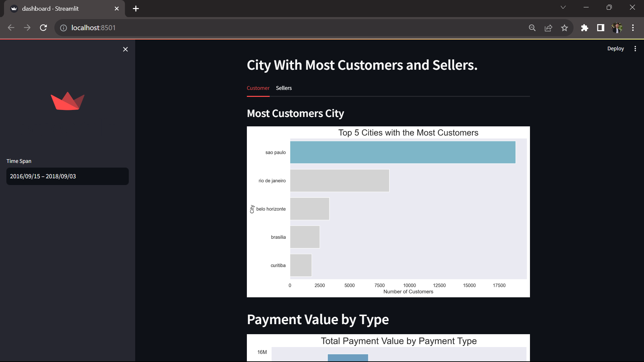Click the localhost:8501 address bar

(x=93, y=28)
